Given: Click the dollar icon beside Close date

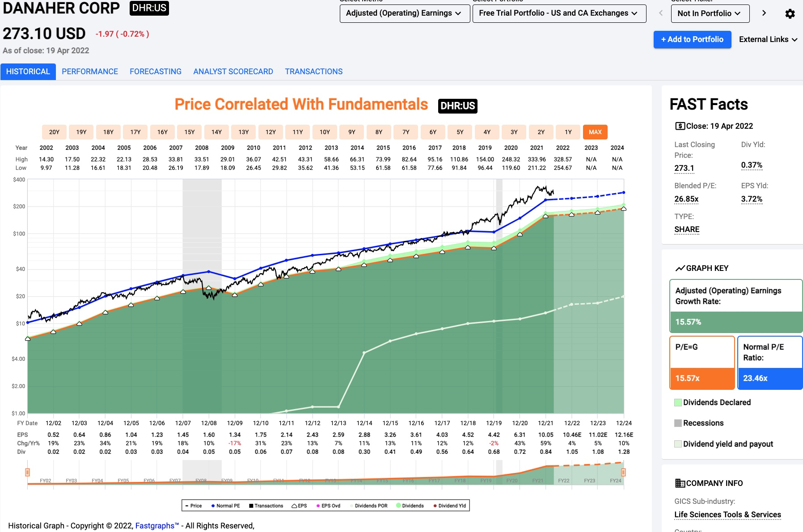Looking at the screenshot, I should click(x=680, y=126).
